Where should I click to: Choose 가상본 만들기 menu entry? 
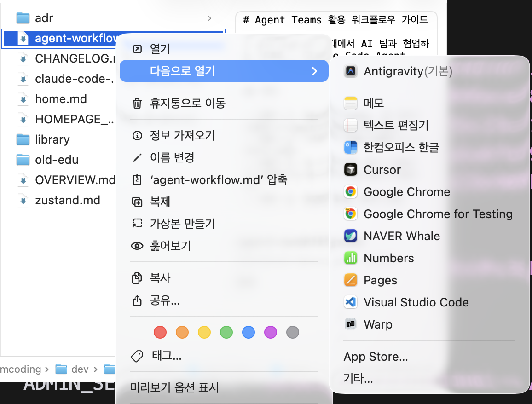224,224
